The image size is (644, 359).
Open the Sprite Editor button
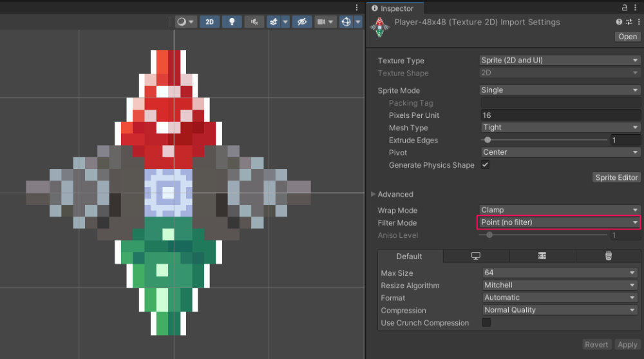616,177
